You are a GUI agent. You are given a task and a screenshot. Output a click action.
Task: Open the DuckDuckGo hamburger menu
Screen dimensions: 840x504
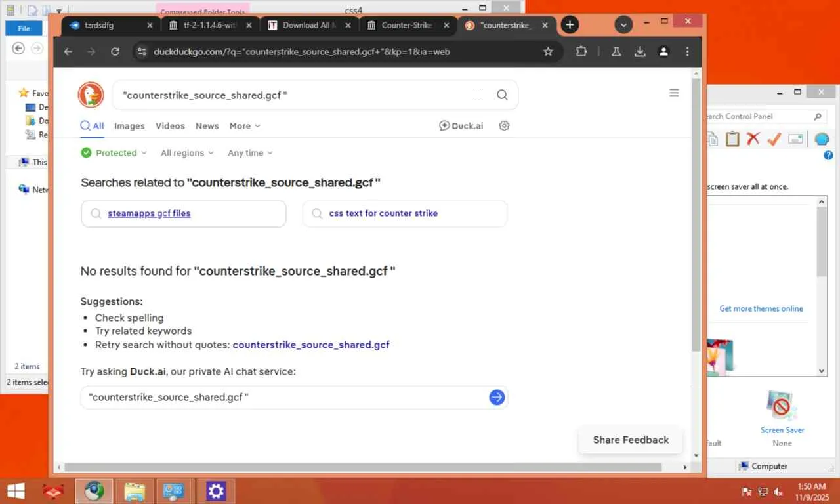[674, 93]
